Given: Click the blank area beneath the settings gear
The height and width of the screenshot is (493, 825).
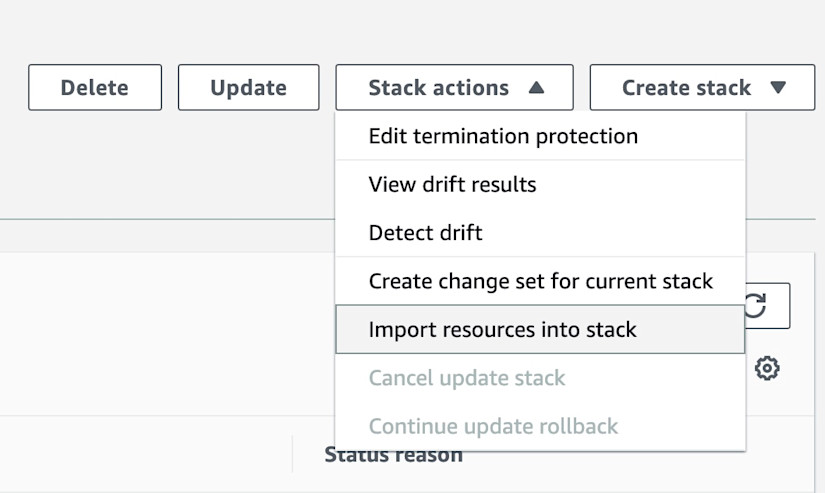Looking at the screenshot, I should click(785, 398).
